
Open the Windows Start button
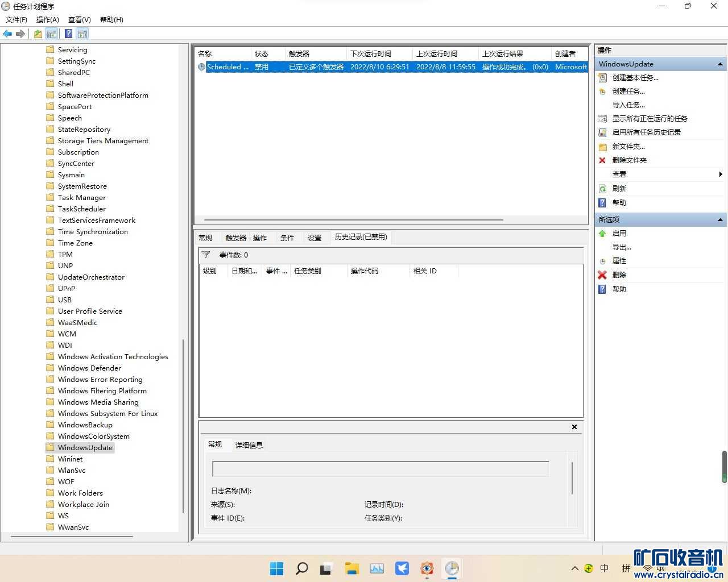[x=277, y=568]
